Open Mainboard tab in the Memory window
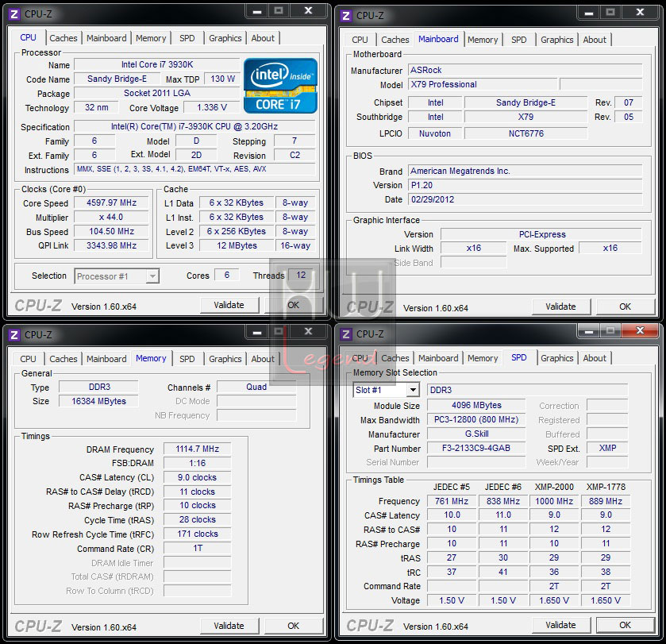666x644 pixels. pos(106,359)
